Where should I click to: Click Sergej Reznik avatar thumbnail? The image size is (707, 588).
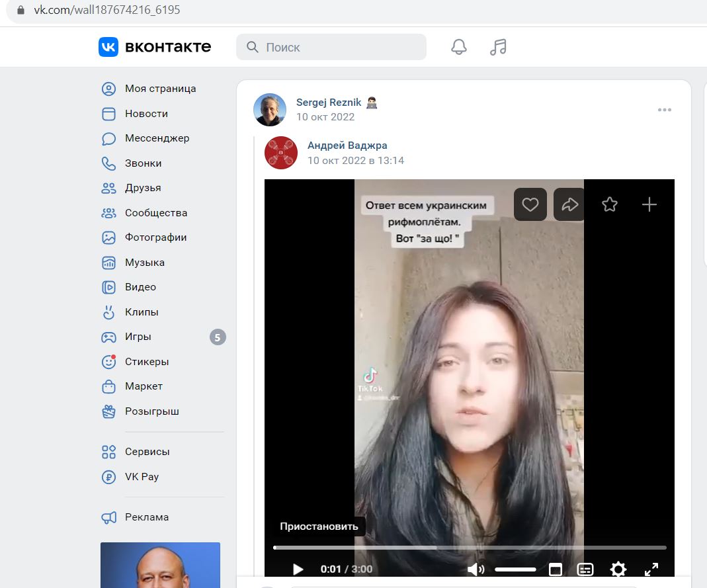pyautogui.click(x=270, y=110)
